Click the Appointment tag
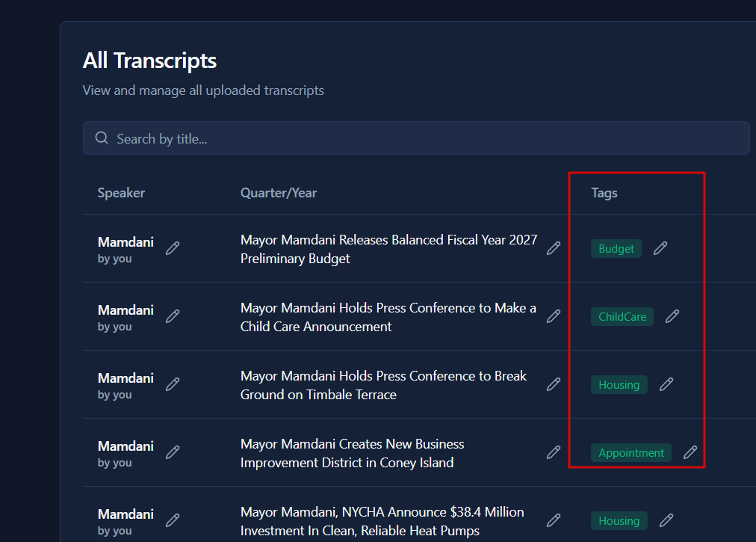This screenshot has height=542, width=756. coord(631,453)
